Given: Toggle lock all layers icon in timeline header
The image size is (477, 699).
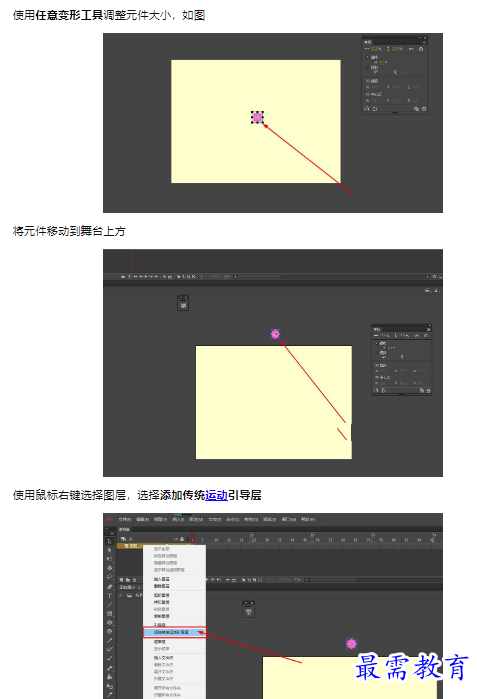Looking at the screenshot, I should point(181,539).
